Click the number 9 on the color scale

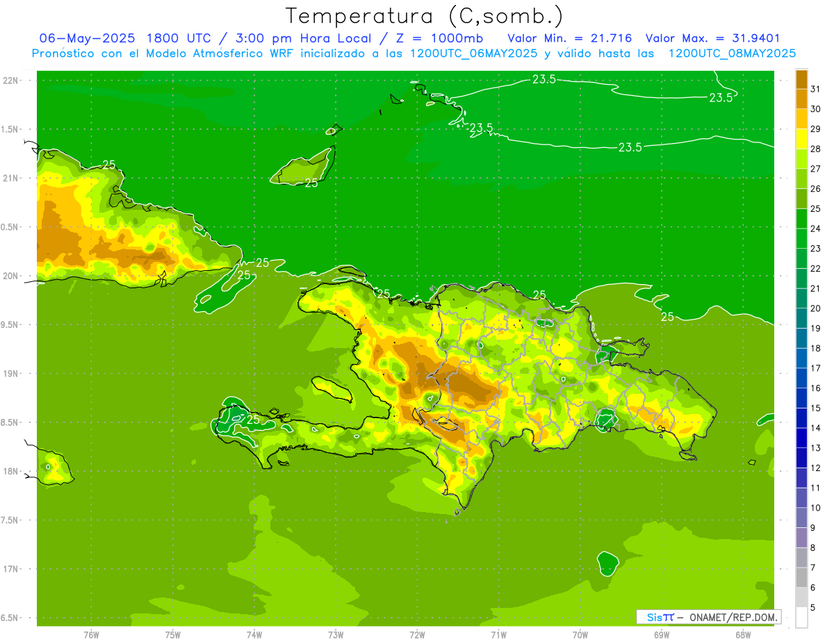pos(812,528)
